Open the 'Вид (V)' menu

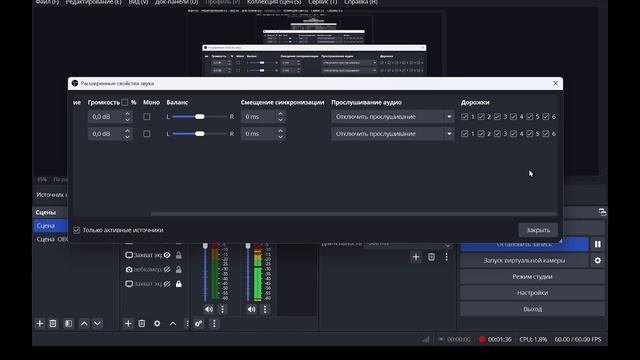coord(138,2)
